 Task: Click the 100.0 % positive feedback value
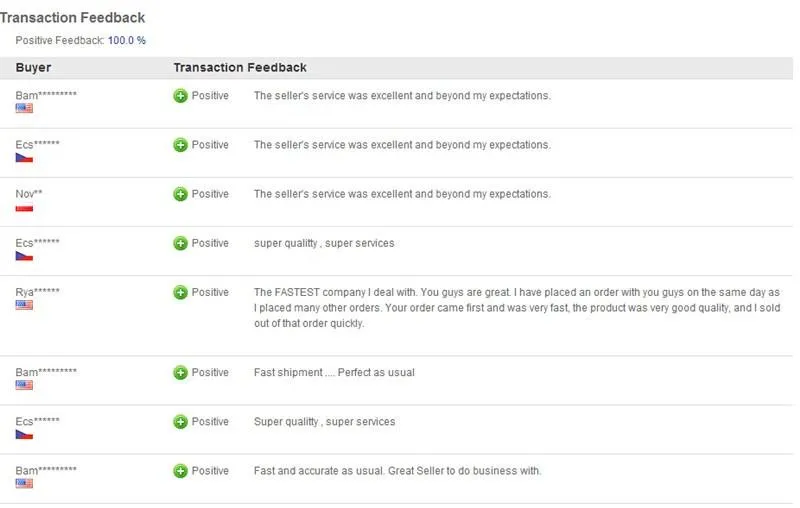[x=127, y=40]
